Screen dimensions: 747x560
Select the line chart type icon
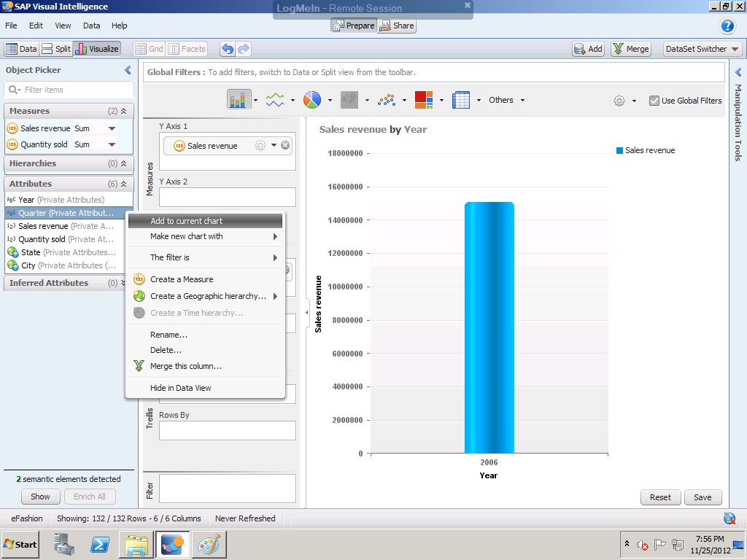tap(275, 100)
